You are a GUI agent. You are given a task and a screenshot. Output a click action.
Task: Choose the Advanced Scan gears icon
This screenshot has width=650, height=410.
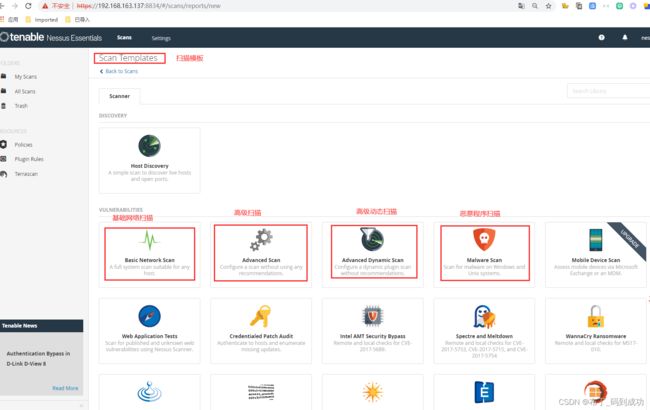(x=261, y=240)
